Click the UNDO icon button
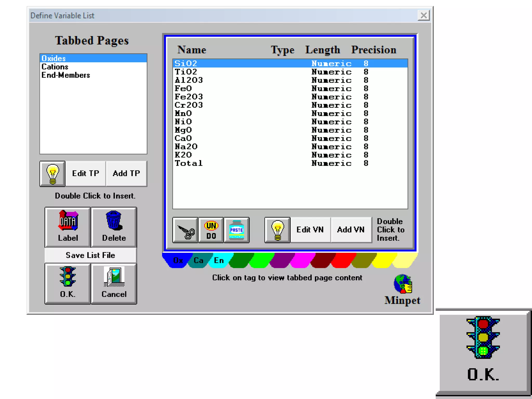The height and width of the screenshot is (399, 532). [211, 230]
